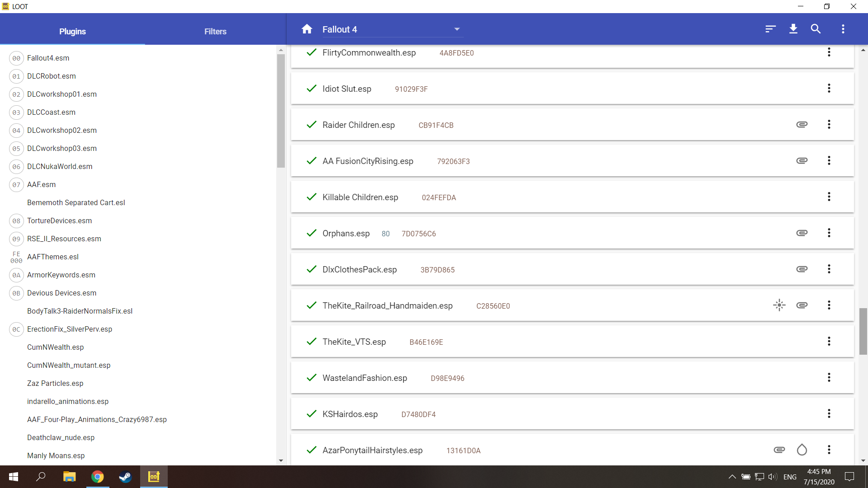Switch to the Plugins tab
The image size is (868, 488).
coord(72,31)
